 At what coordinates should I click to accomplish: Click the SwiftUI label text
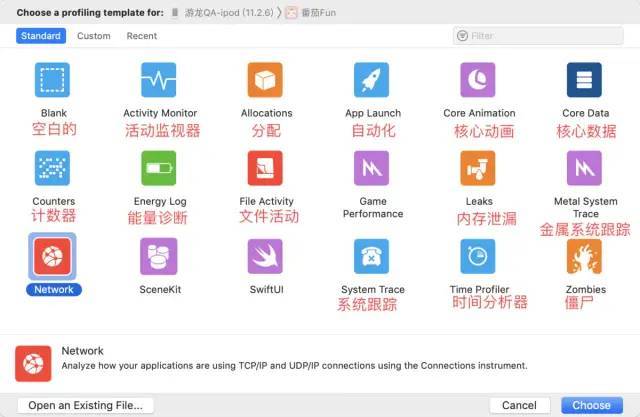pyautogui.click(x=267, y=290)
